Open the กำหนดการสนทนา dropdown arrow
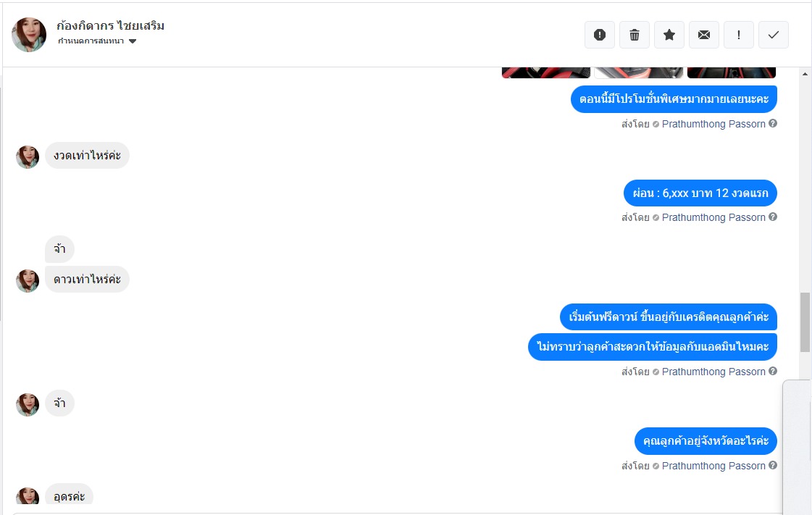The height and width of the screenshot is (515, 812). 133,41
